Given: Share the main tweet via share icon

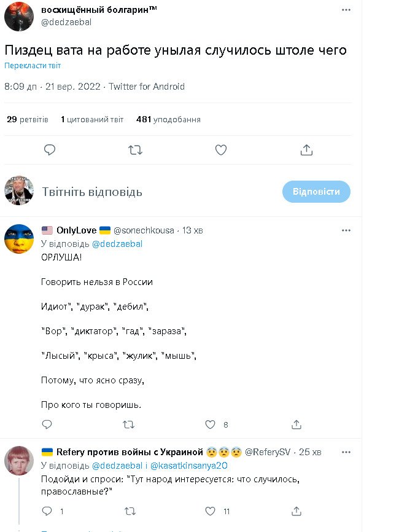Looking at the screenshot, I should tap(307, 150).
